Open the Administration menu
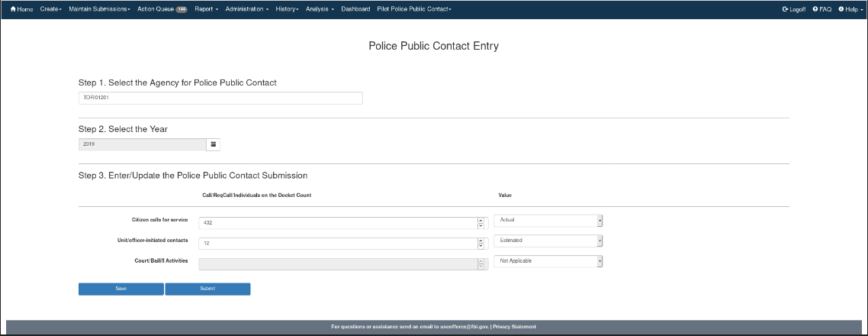868x336 pixels. (x=247, y=9)
